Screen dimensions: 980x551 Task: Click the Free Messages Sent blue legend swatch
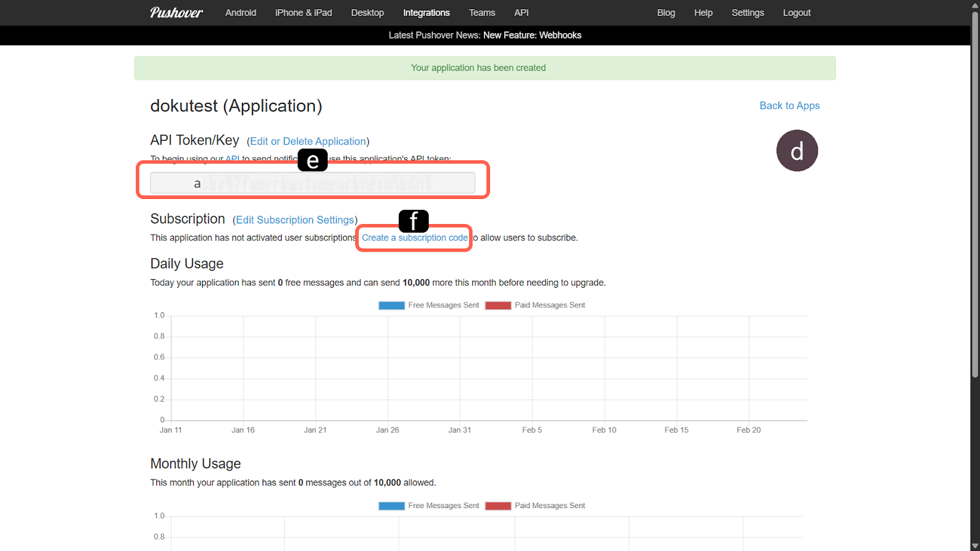[391, 305]
